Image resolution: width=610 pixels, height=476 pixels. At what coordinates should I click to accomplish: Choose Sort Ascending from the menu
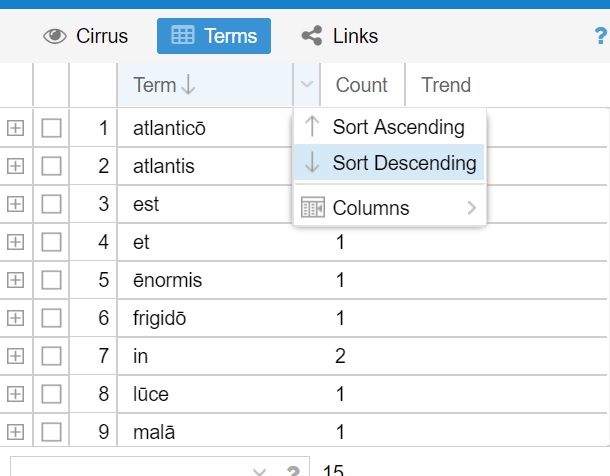(x=398, y=127)
